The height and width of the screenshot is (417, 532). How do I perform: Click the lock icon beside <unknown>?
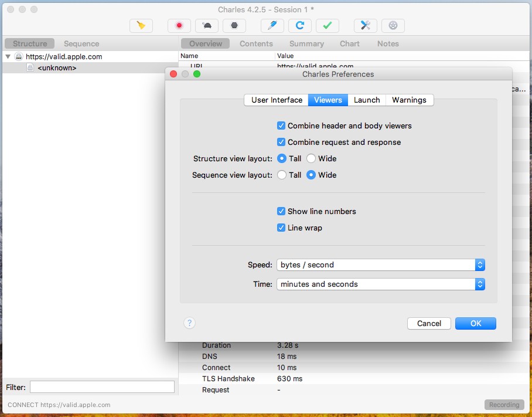(30, 67)
